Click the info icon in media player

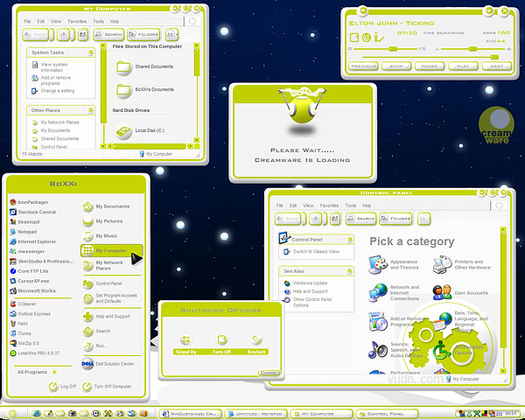[x=379, y=37]
